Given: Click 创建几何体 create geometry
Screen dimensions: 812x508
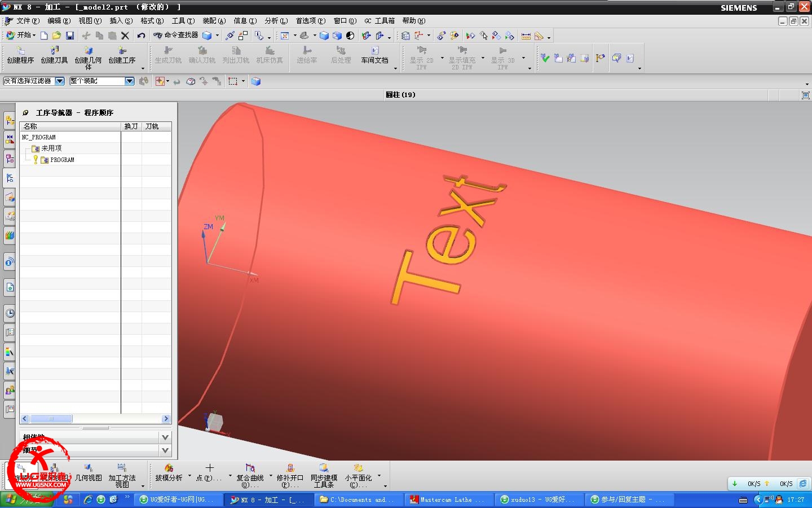Looking at the screenshot, I should coord(89,58).
